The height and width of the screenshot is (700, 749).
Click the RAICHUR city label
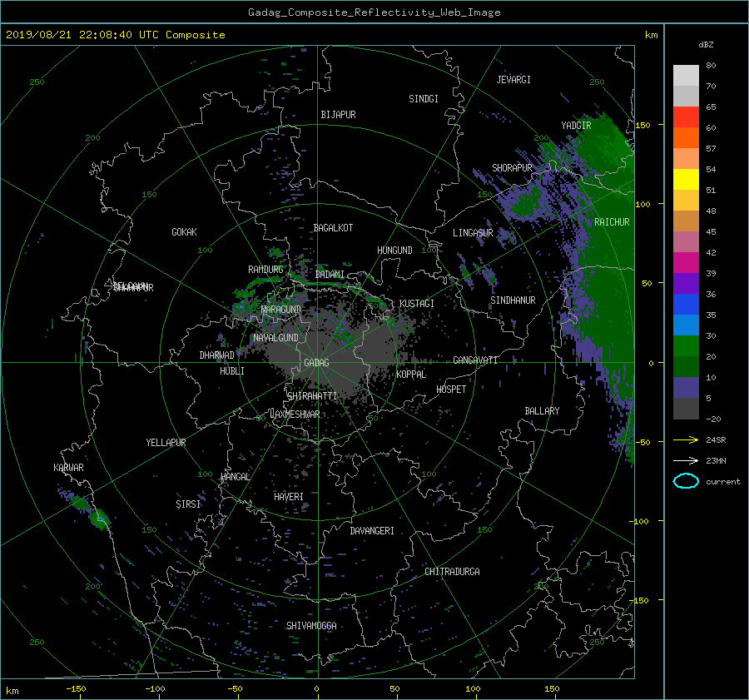(612, 222)
